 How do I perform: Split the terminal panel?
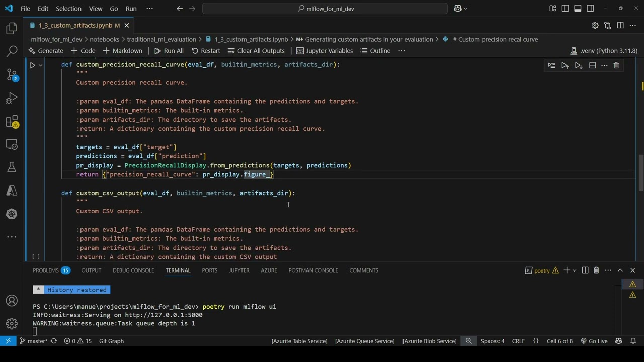pyautogui.click(x=585, y=270)
